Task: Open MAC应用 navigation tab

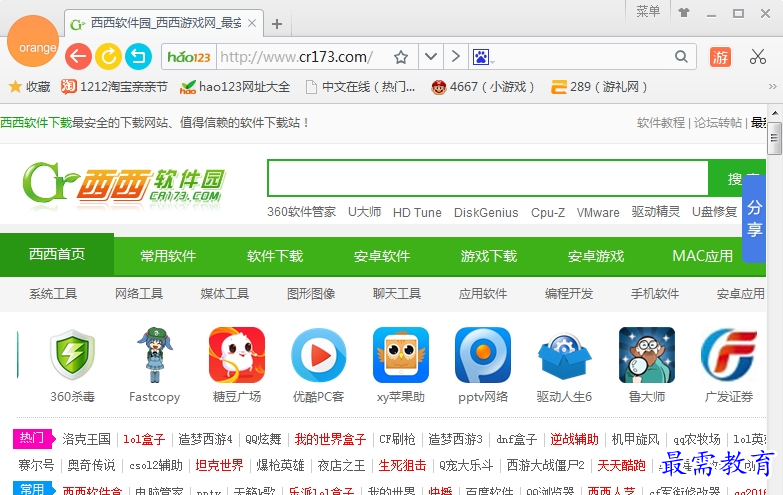Action: click(703, 256)
